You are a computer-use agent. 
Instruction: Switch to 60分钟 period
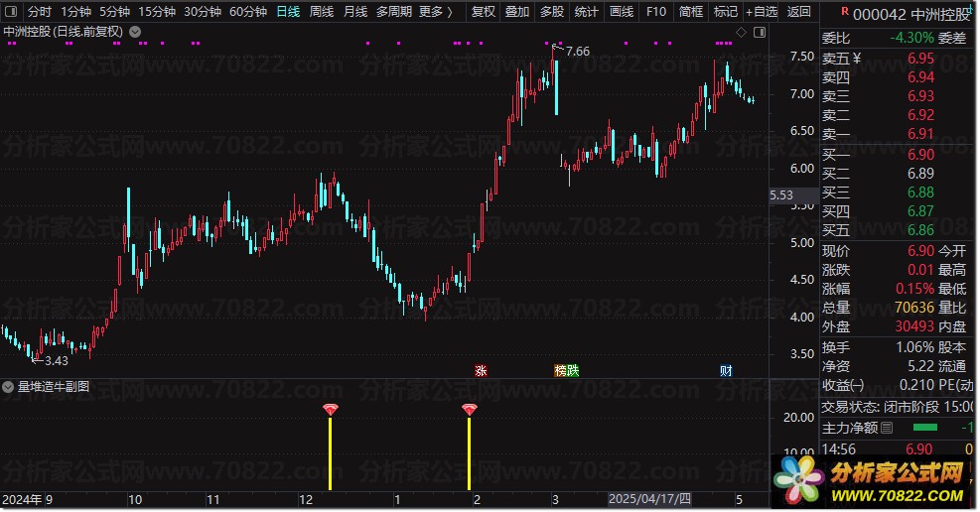[x=248, y=11]
